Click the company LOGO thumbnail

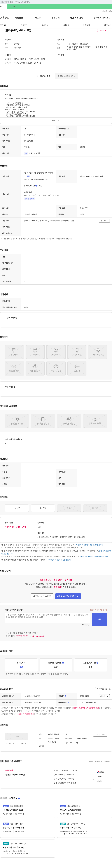16,737
